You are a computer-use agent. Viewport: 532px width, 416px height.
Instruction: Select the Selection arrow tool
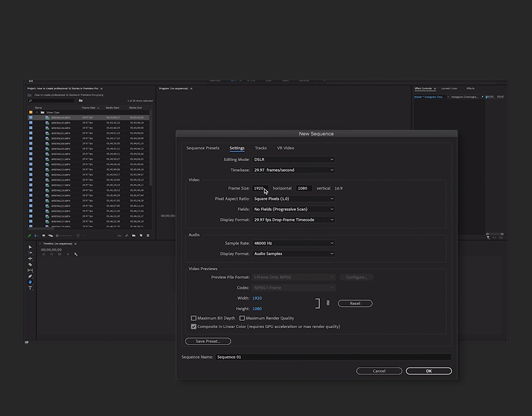pyautogui.click(x=30, y=247)
